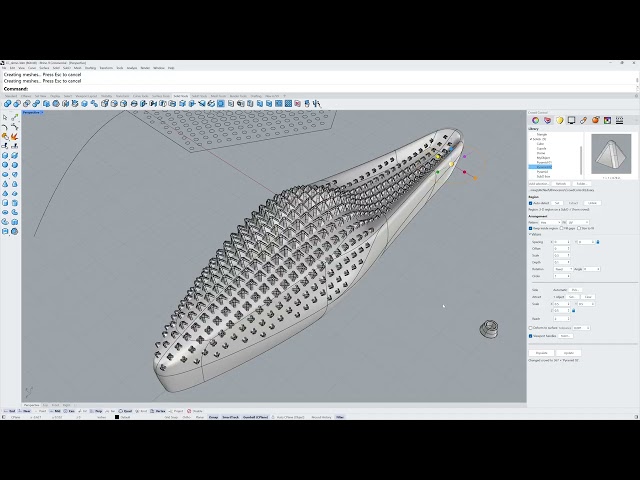The height and width of the screenshot is (480, 640).
Task: Click the black layer color swatch in status bar
Action: [x=117, y=417]
